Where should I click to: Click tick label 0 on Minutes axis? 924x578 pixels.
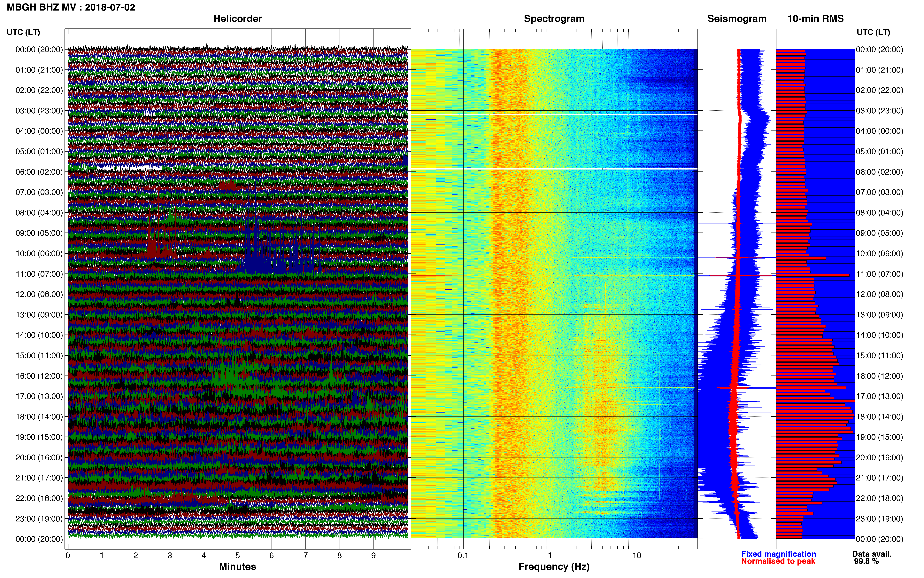[x=68, y=555]
